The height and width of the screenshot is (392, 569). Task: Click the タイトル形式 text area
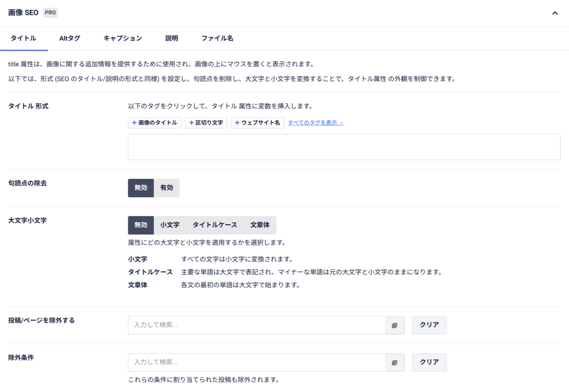click(344, 147)
